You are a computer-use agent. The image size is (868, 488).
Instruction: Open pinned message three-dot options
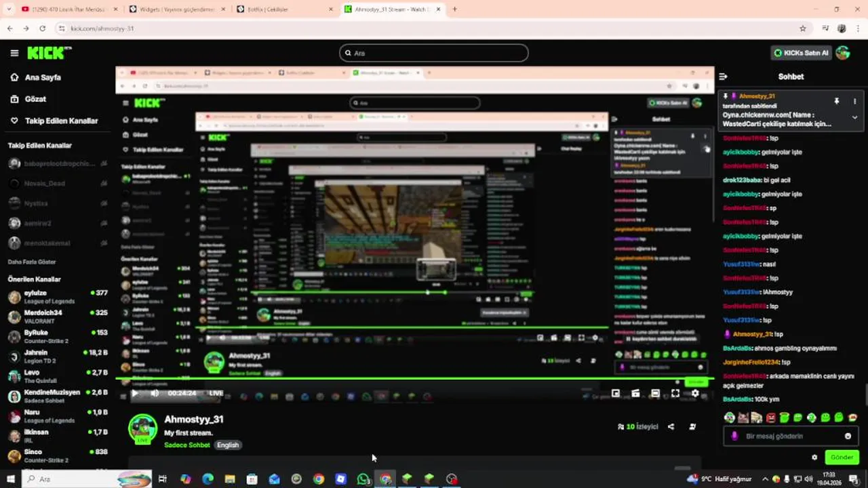pos(854,101)
